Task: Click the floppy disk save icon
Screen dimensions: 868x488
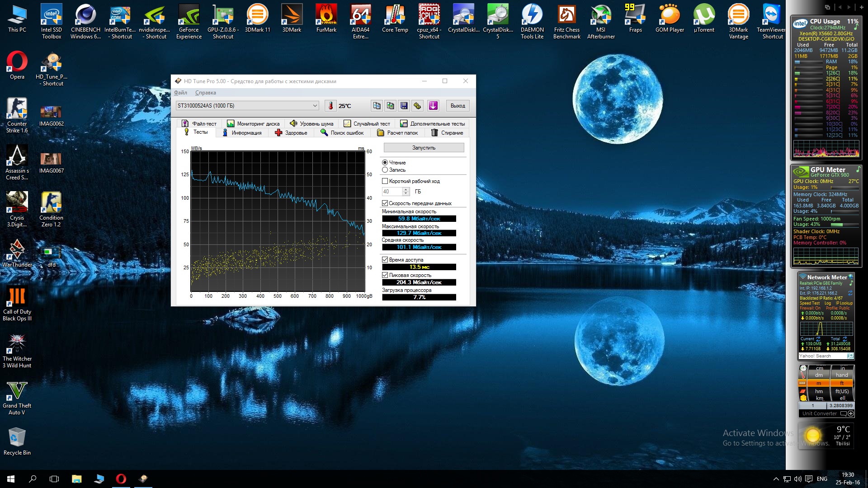Action: point(404,106)
